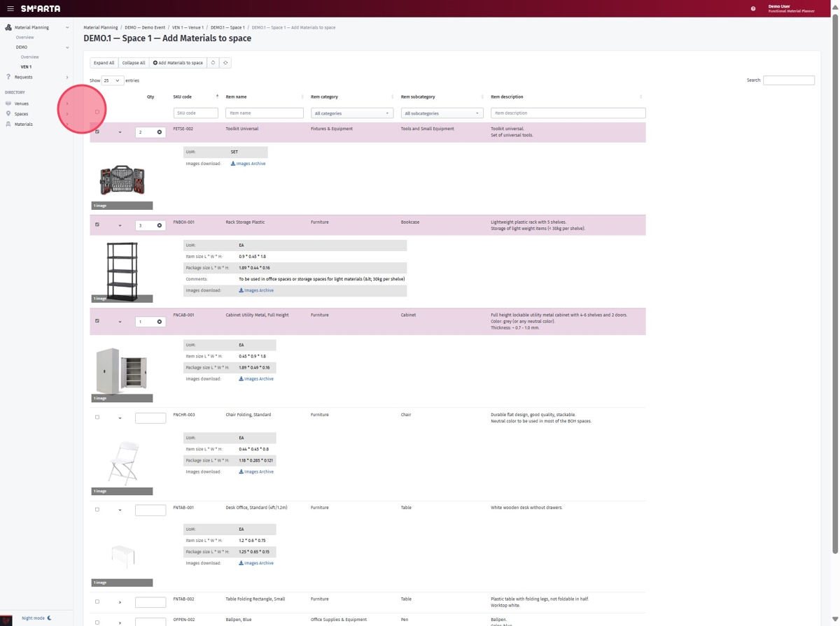840x626 pixels.
Task: Open Materials via its sidebar icon
Action: click(7, 124)
